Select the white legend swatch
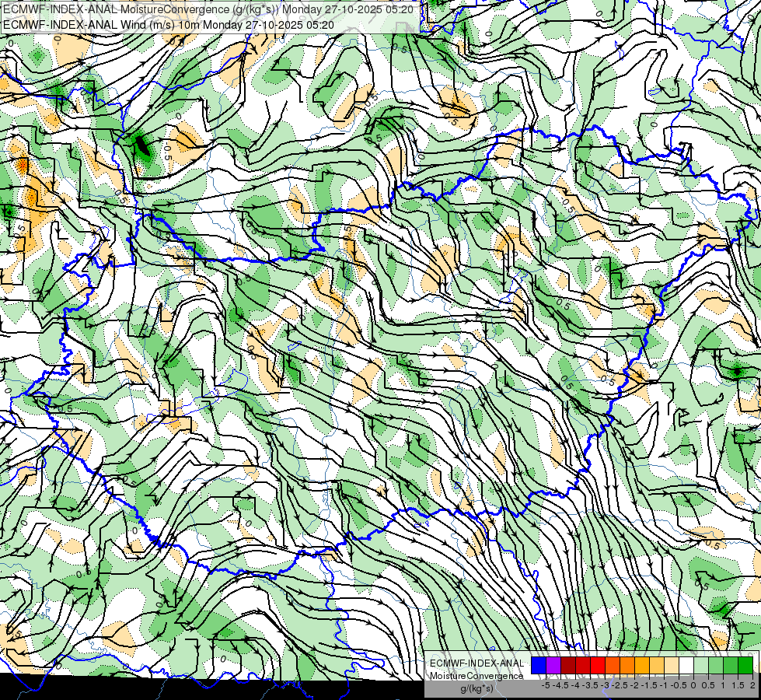This screenshot has width=761, height=700. coord(686,665)
